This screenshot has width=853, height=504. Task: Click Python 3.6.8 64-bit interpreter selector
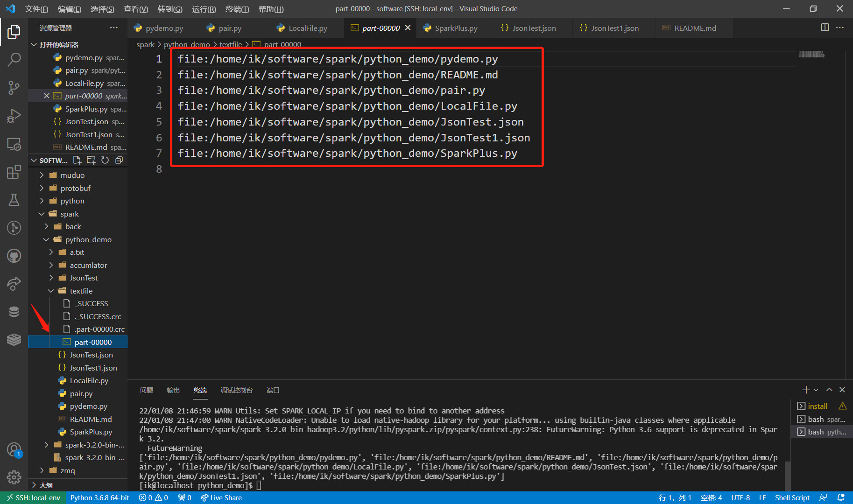[99, 497]
